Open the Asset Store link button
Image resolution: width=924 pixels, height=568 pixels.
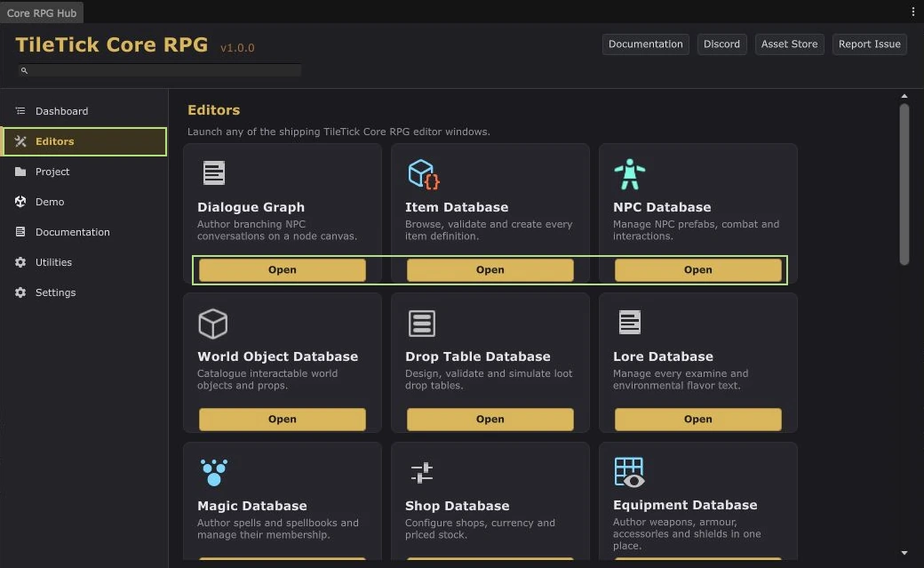(789, 44)
